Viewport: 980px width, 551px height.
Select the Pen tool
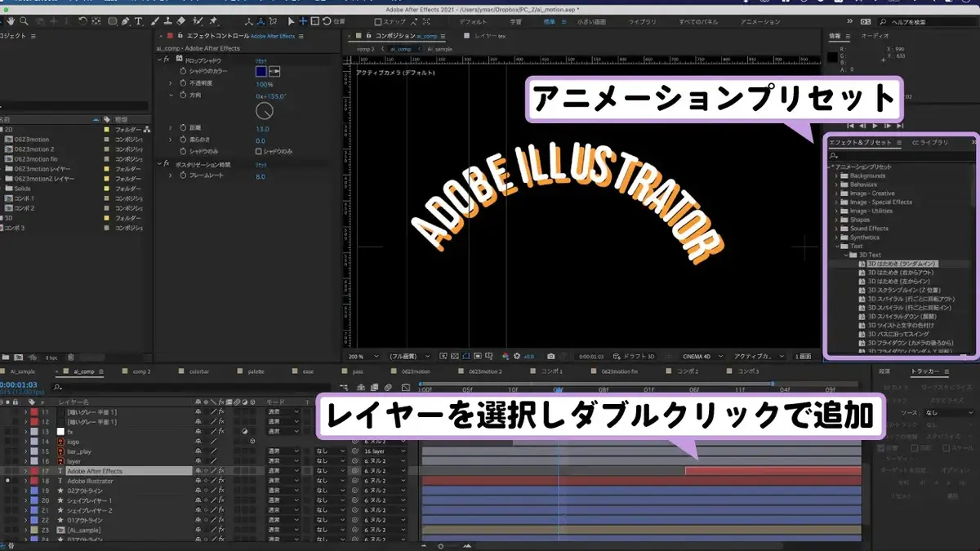point(126,21)
